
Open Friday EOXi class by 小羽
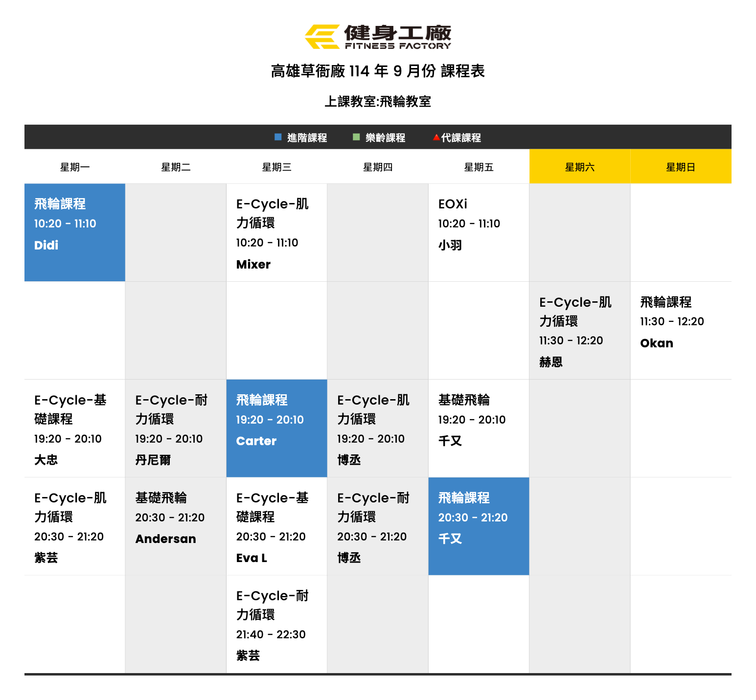tap(479, 233)
